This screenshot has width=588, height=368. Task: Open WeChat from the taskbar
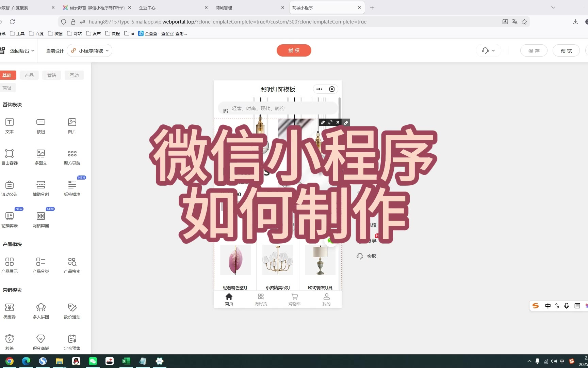pyautogui.click(x=93, y=361)
